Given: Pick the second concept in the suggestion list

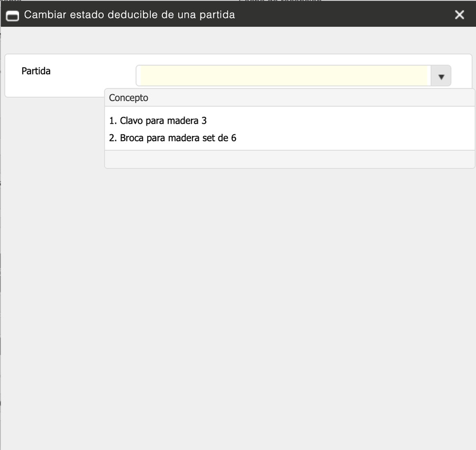Looking at the screenshot, I should (x=173, y=138).
